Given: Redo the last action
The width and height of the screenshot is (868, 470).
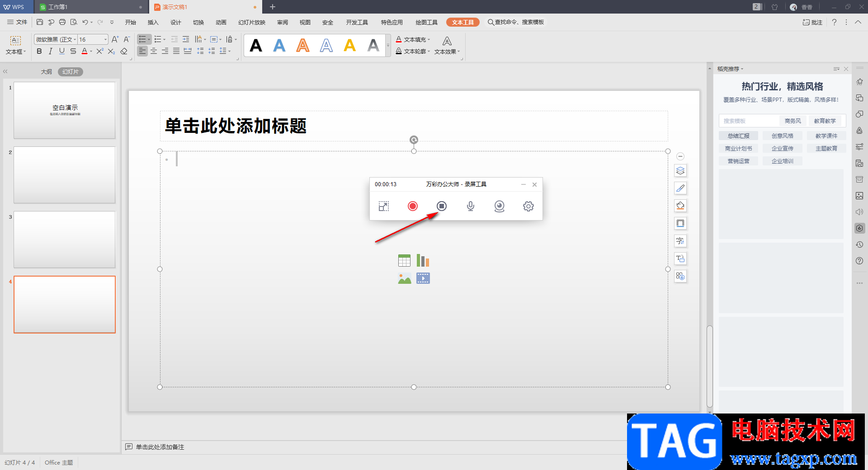Looking at the screenshot, I should [100, 22].
